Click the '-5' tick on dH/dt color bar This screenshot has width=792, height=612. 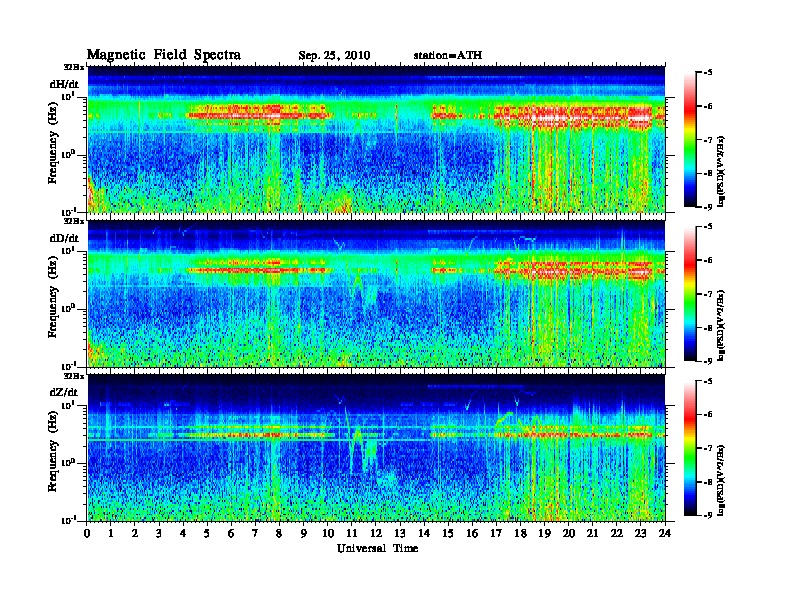coord(708,73)
